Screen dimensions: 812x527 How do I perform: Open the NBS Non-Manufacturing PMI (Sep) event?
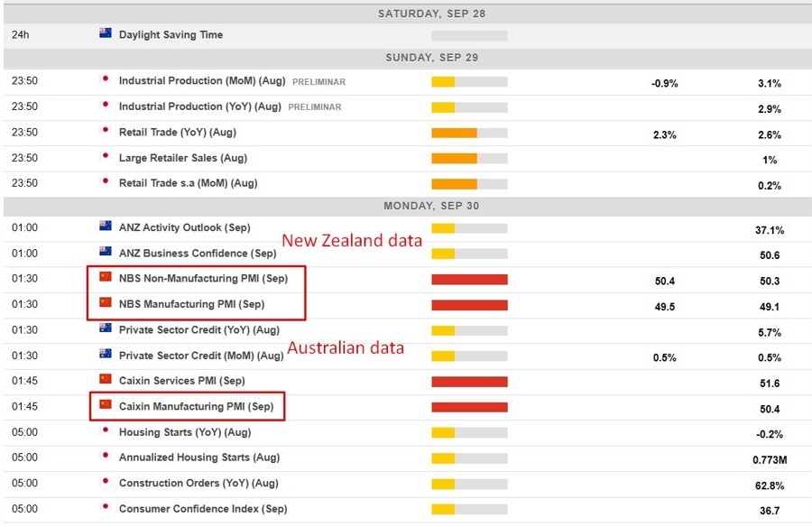click(x=205, y=279)
